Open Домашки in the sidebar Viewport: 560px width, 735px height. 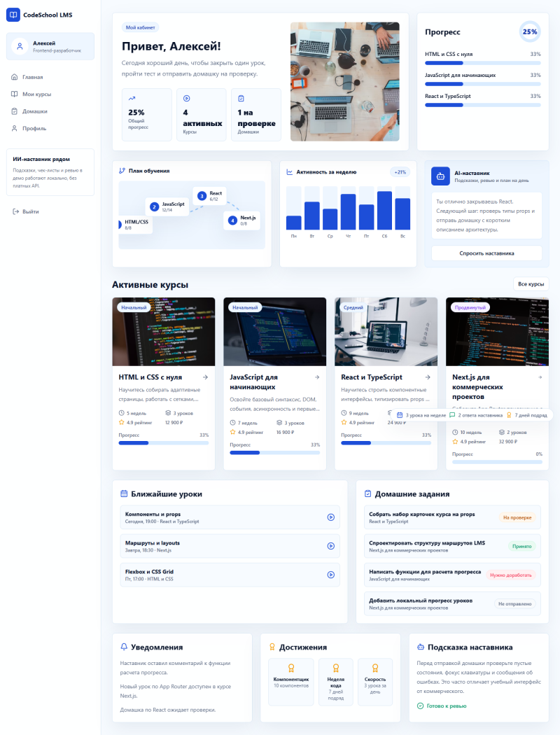pyautogui.click(x=50, y=111)
